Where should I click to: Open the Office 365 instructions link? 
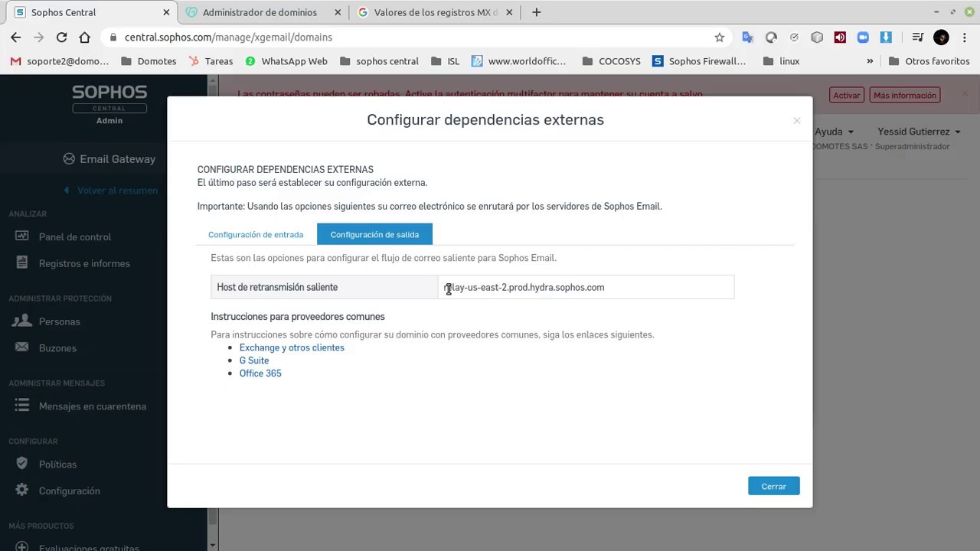pos(260,373)
